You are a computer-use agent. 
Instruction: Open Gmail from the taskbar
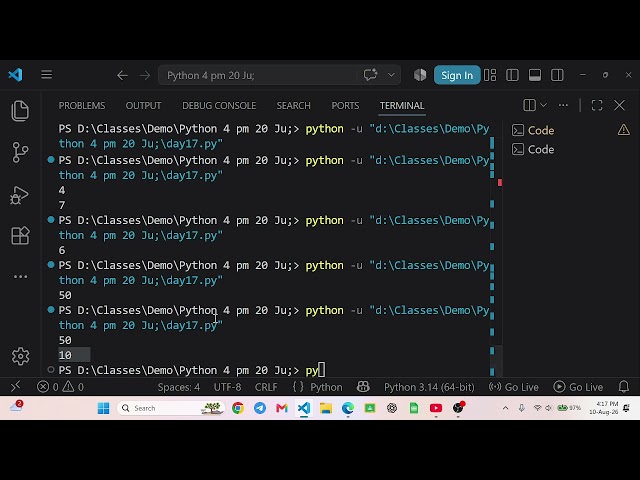coord(282,408)
